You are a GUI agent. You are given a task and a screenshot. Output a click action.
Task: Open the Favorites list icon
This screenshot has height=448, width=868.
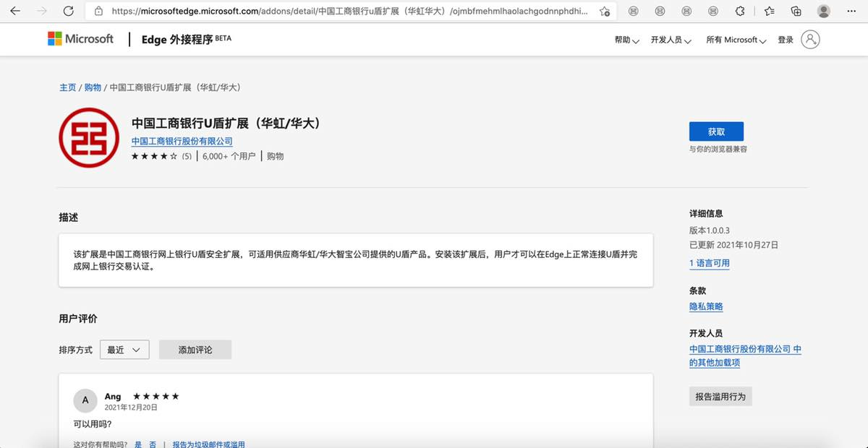coord(769,11)
